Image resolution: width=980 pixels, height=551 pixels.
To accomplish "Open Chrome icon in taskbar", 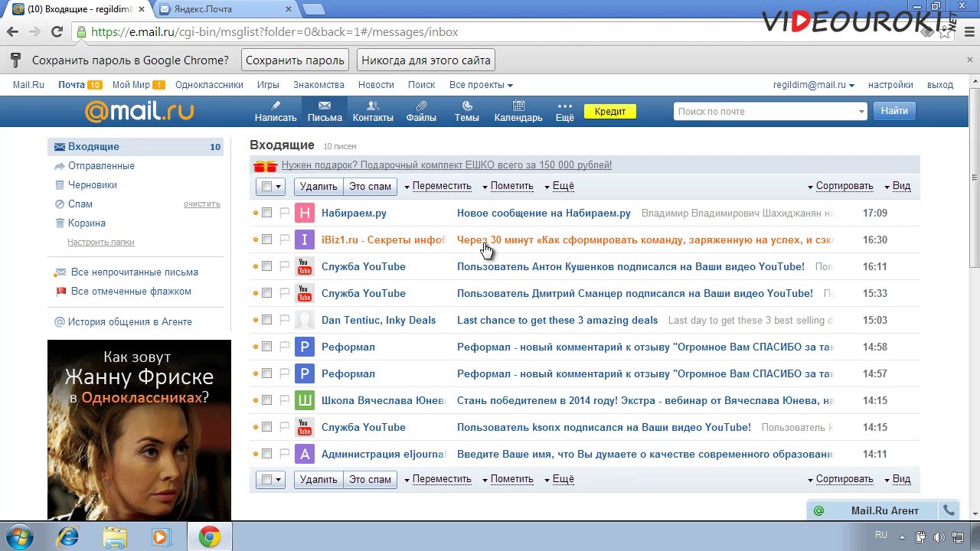I will point(209,537).
